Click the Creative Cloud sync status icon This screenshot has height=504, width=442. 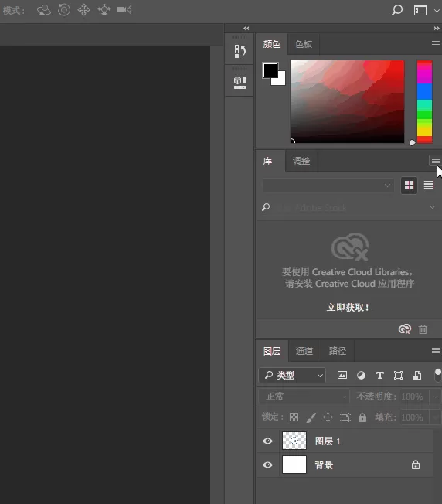coord(405,329)
